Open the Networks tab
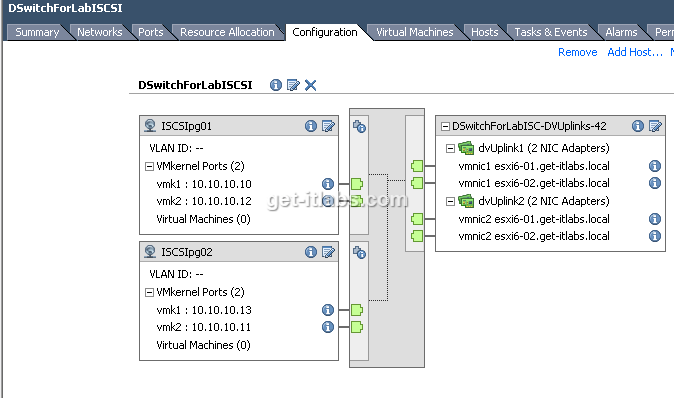 click(100, 32)
